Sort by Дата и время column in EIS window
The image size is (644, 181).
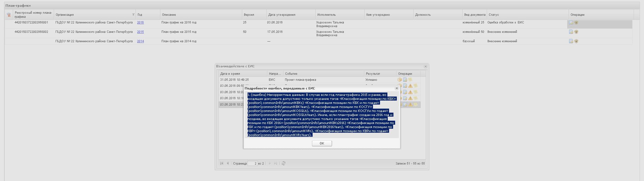tap(243, 74)
